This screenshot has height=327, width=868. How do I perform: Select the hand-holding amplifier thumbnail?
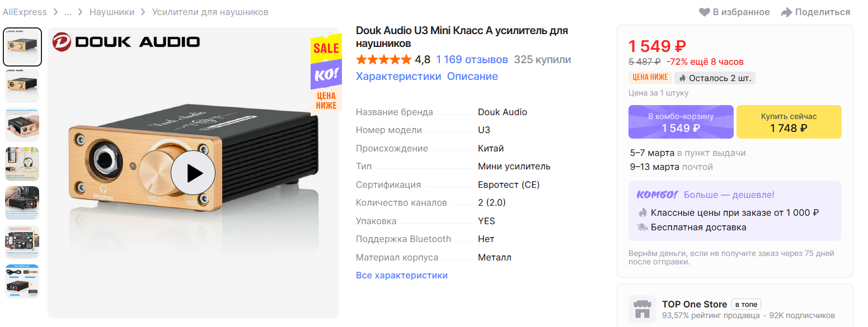click(x=22, y=125)
